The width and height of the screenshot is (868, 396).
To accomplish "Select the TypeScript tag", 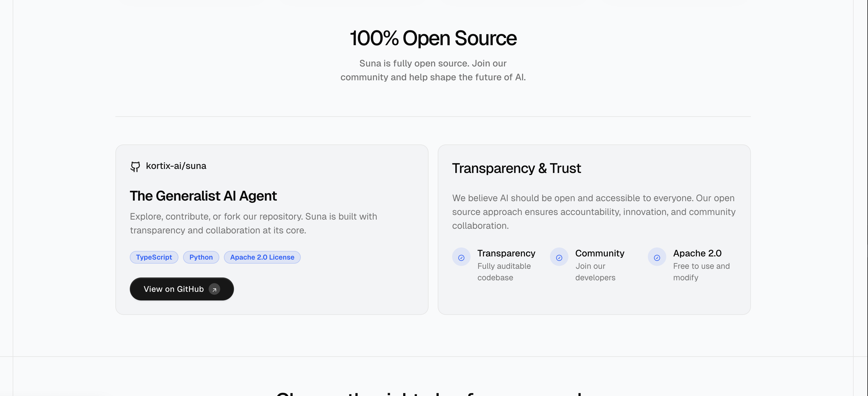I will tap(154, 257).
